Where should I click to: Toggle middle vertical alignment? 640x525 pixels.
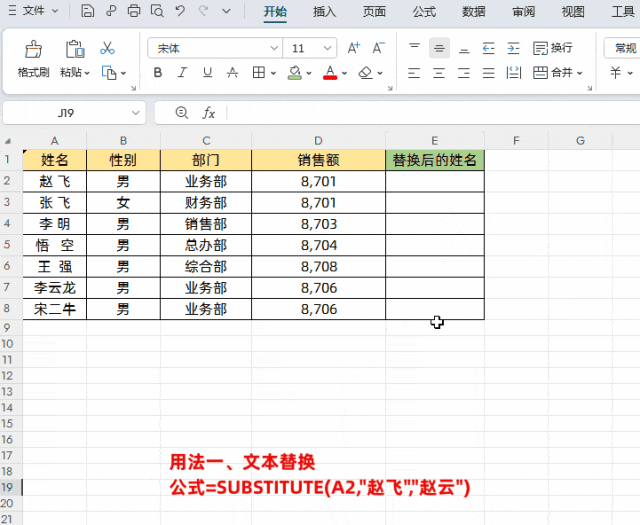[x=439, y=49]
